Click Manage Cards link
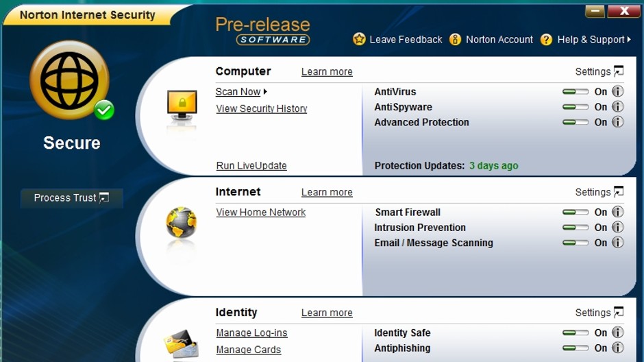This screenshot has height=362, width=644. (249, 349)
